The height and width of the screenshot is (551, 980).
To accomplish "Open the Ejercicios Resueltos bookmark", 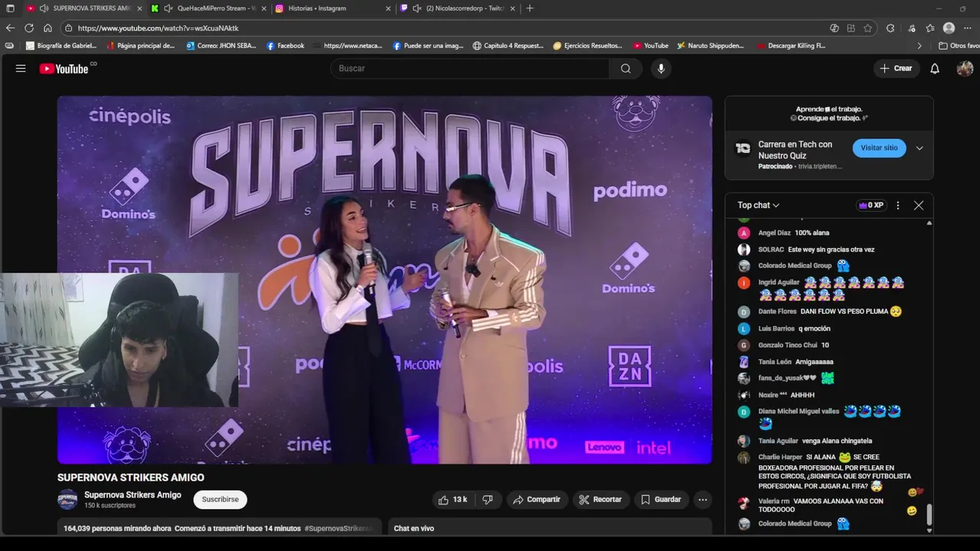I will 587,46.
